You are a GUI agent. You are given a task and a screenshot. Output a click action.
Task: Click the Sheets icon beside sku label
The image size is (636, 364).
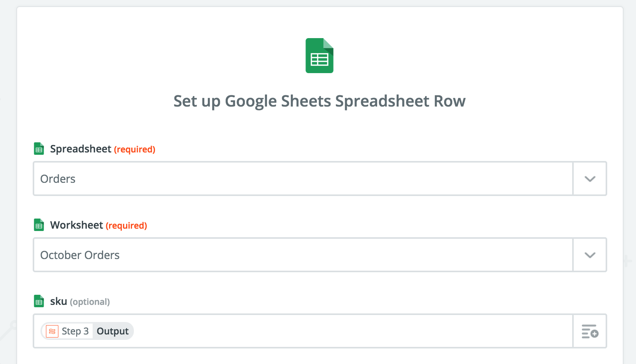(39, 301)
